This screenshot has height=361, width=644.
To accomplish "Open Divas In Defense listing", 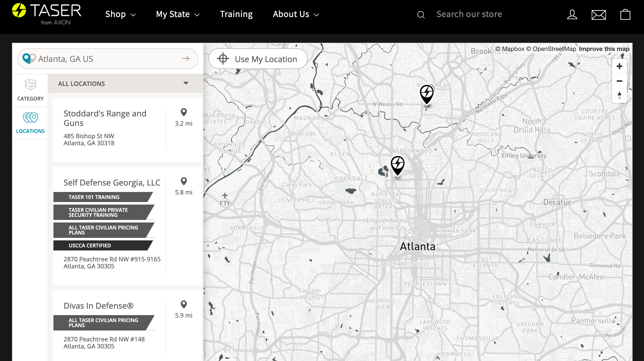I will [98, 306].
